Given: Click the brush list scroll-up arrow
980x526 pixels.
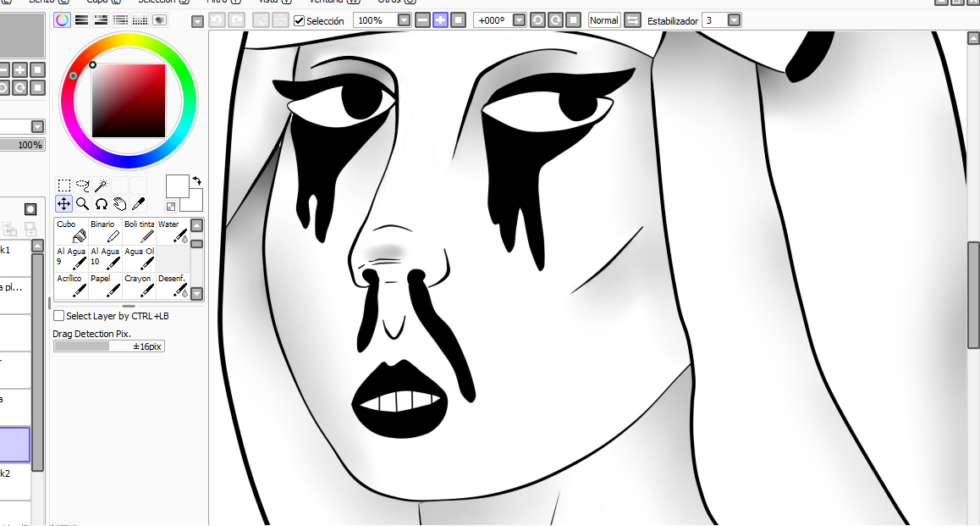Looking at the screenshot, I should tap(197, 225).
